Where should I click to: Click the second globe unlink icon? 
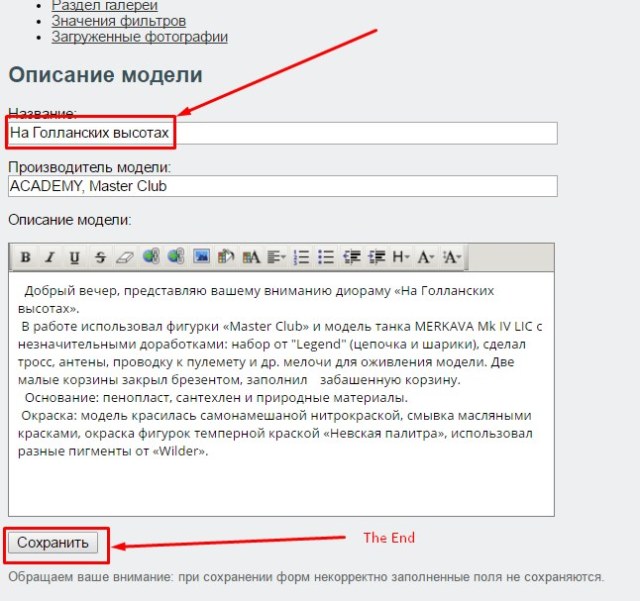pos(176,257)
